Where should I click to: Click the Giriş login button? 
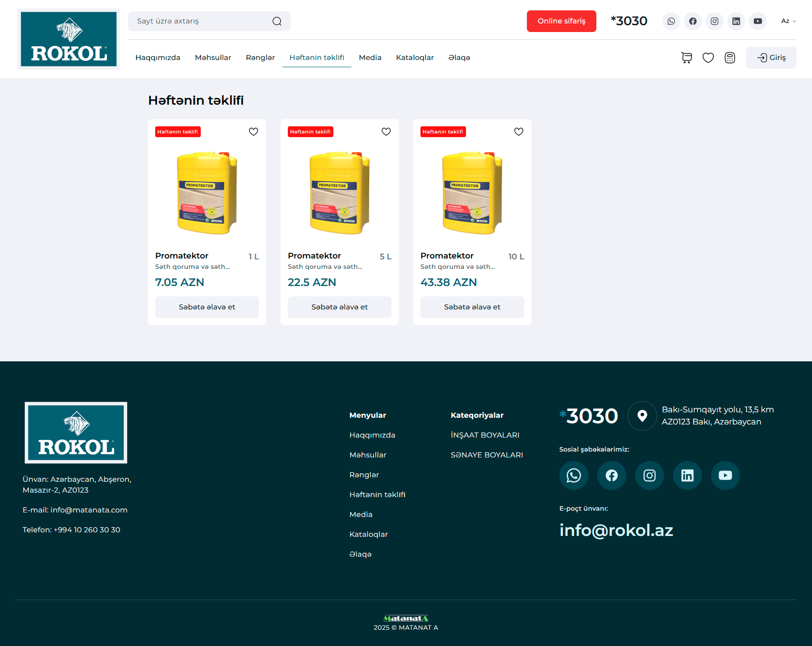(771, 58)
